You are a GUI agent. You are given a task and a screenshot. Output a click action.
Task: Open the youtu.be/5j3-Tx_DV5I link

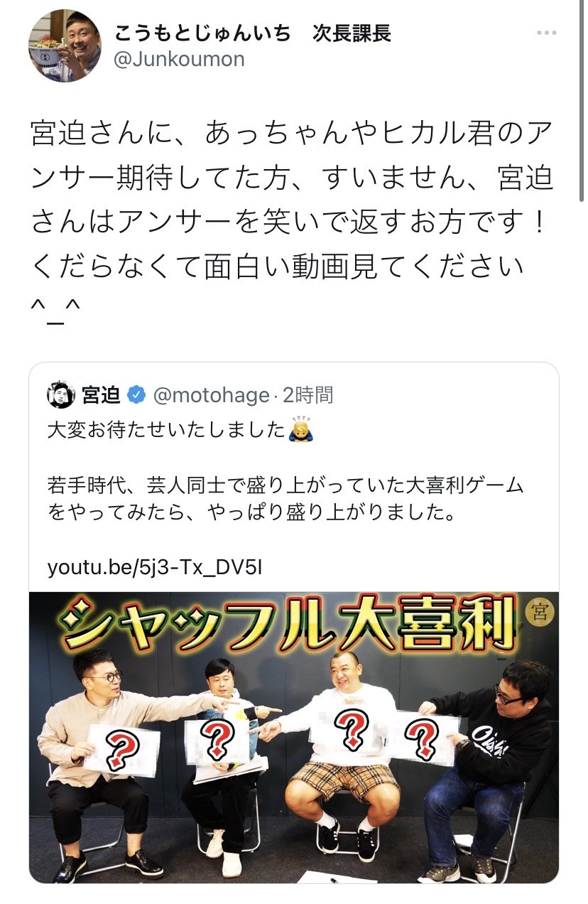tap(155, 568)
